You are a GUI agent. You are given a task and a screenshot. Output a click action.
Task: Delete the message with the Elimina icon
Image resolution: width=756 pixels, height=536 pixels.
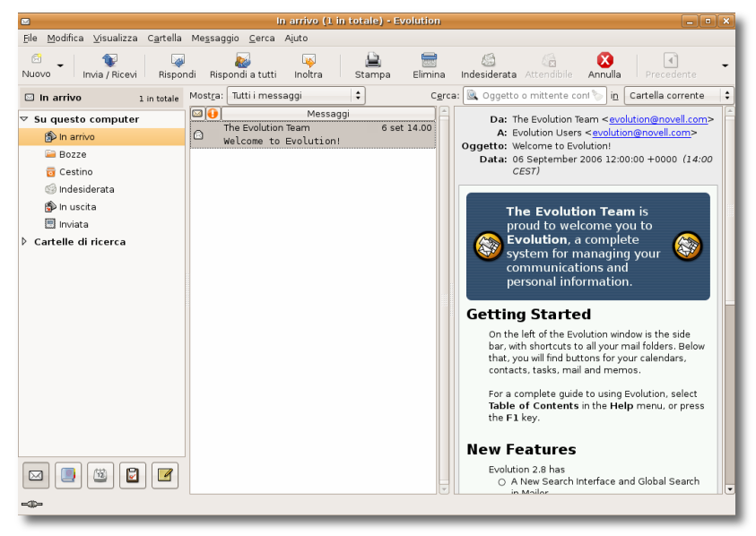point(429,61)
